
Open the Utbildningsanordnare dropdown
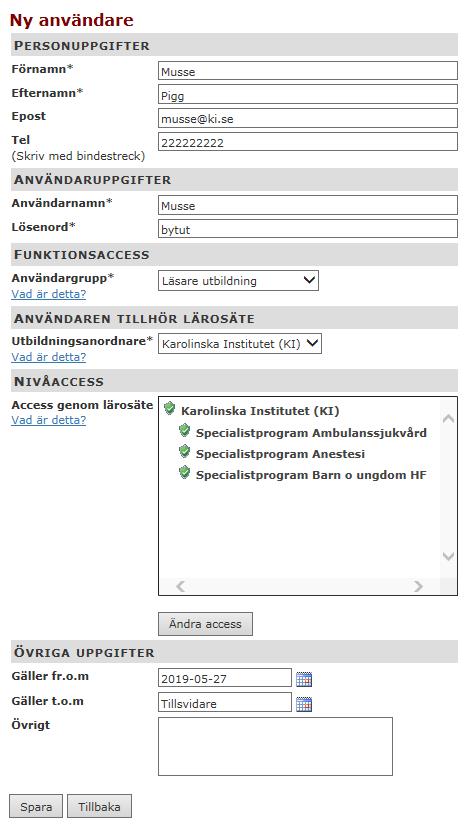240,344
